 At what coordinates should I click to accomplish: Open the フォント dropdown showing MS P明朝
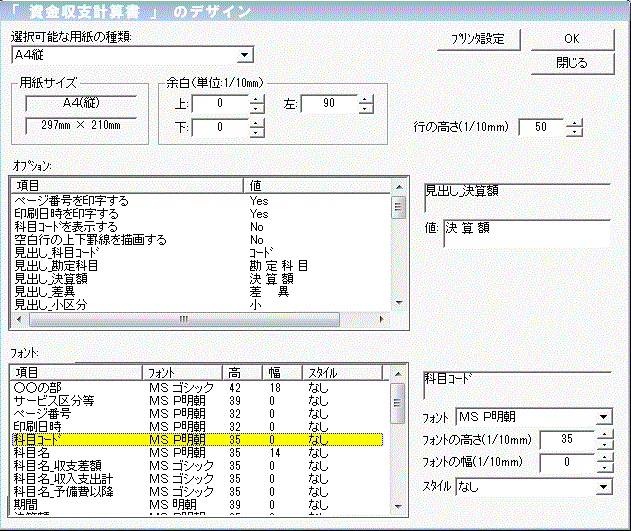pyautogui.click(x=603, y=417)
